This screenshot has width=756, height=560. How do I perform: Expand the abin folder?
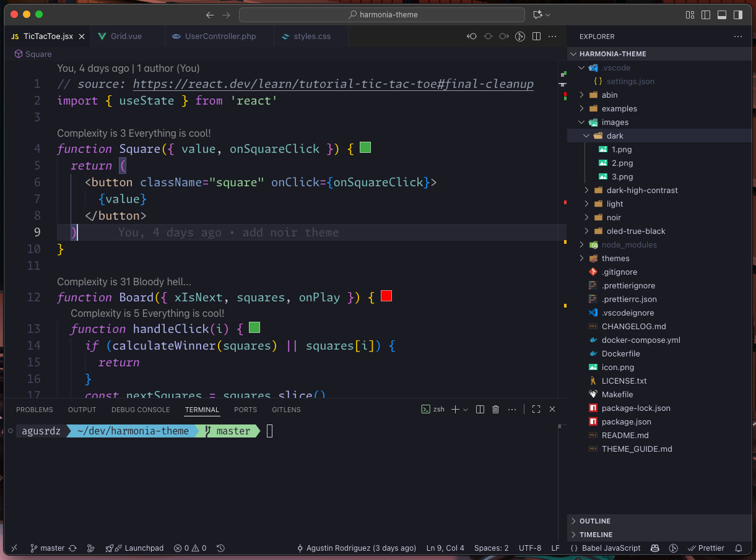click(x=659, y=95)
